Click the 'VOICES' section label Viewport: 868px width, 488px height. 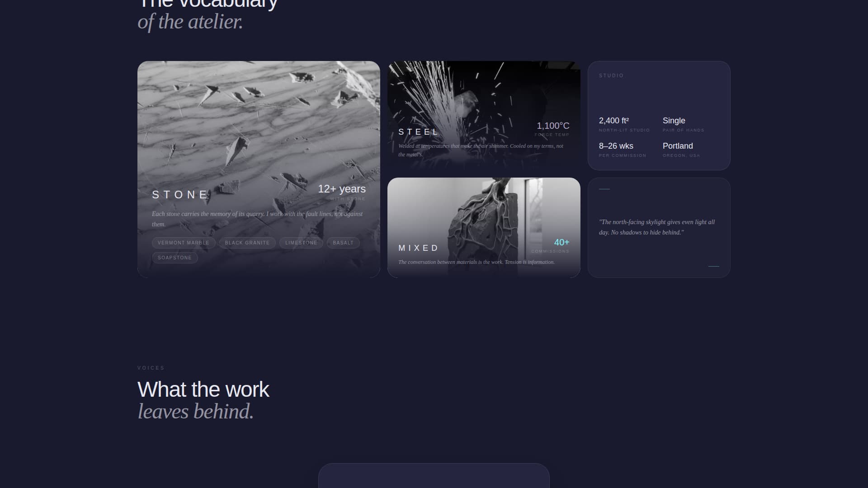point(151,368)
